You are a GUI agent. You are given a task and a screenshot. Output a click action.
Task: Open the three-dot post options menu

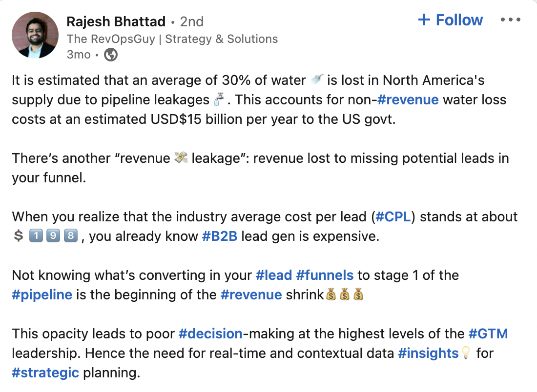[x=511, y=20]
